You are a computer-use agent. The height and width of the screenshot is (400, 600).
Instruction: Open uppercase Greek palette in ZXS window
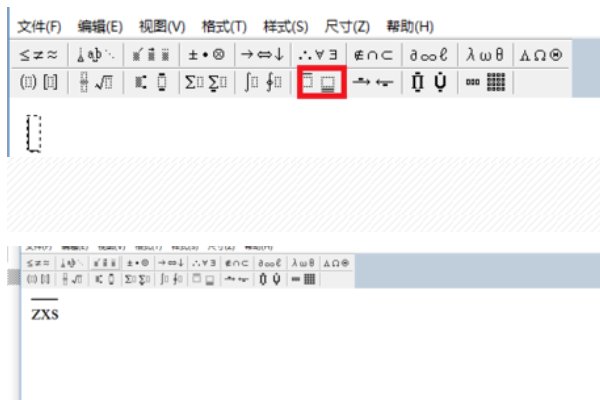pyautogui.click(x=336, y=263)
